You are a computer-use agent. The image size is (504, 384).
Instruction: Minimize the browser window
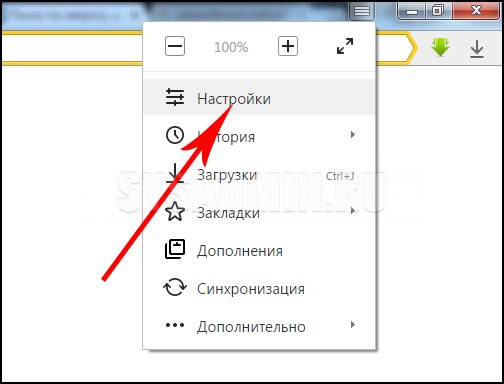412,12
